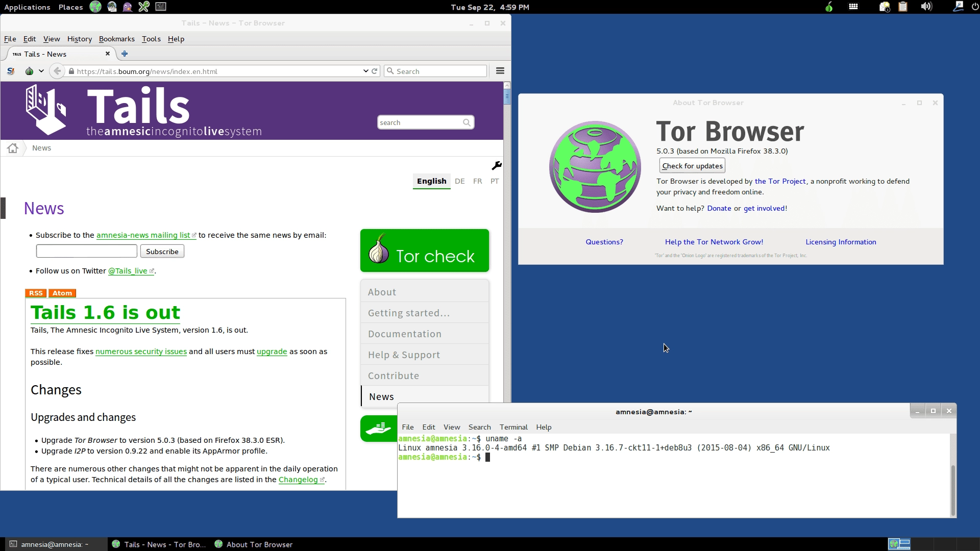Click the clock showing Tue Sep 22

pyautogui.click(x=490, y=7)
